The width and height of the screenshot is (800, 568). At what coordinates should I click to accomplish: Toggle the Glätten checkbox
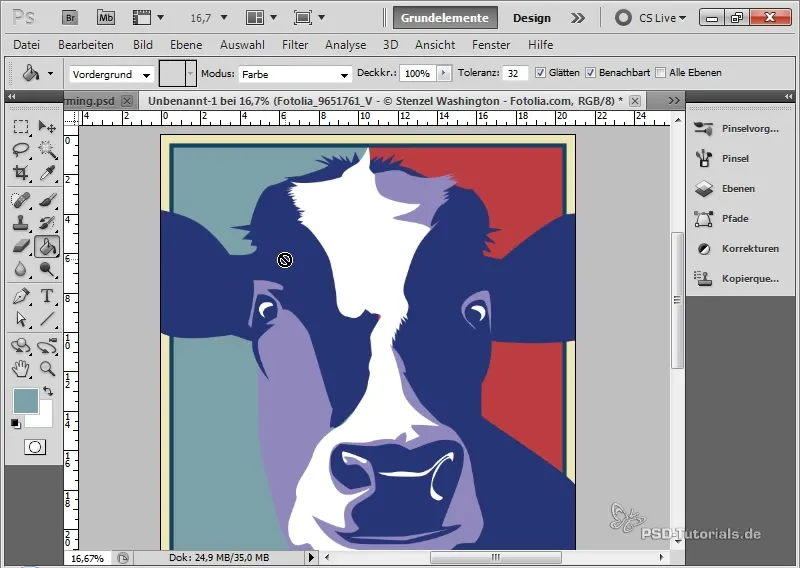[x=540, y=73]
